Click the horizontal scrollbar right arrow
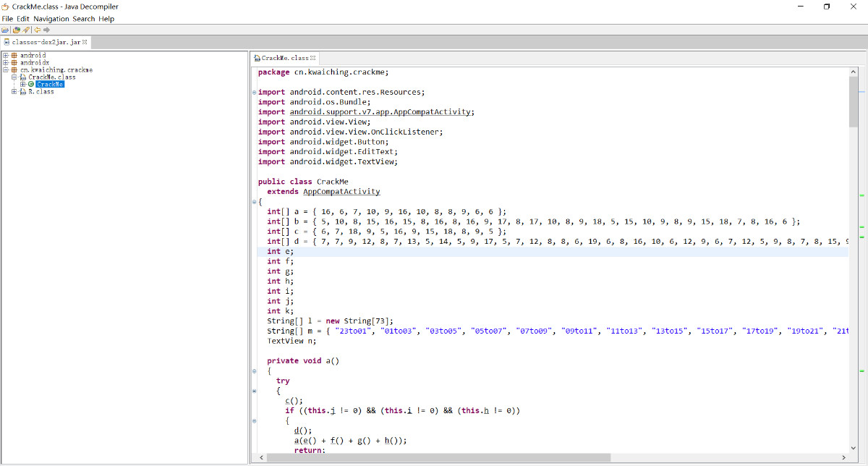The width and height of the screenshot is (868, 466). click(x=843, y=458)
